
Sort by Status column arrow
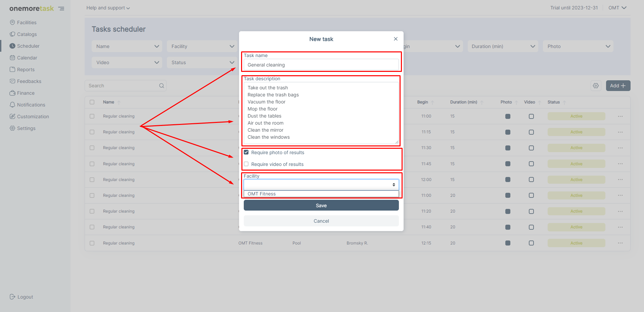coord(564,102)
